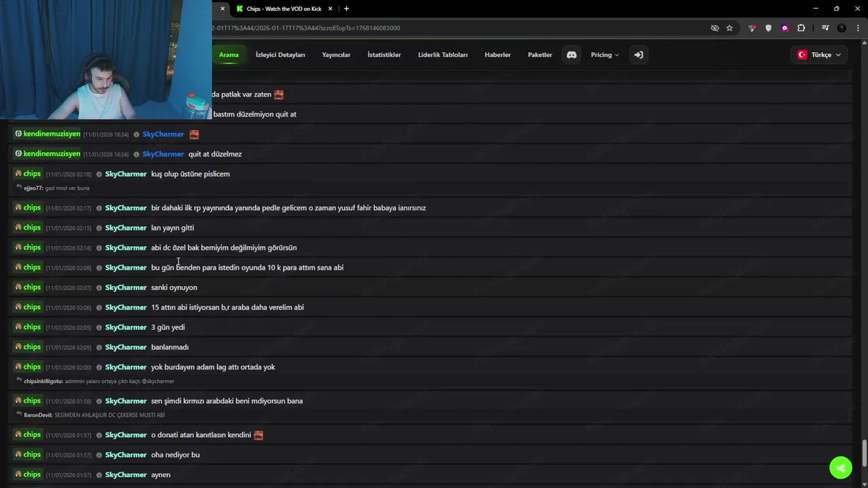Click the emote after 'o donati atan kanıtlasın kendini'
The width and height of the screenshot is (868, 488).
coord(258,435)
